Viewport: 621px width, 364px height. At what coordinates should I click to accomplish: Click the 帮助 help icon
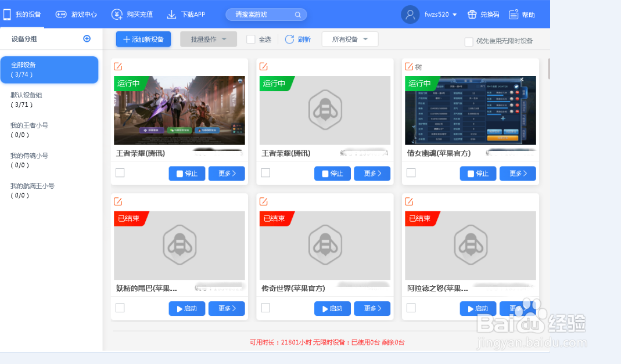(x=512, y=15)
